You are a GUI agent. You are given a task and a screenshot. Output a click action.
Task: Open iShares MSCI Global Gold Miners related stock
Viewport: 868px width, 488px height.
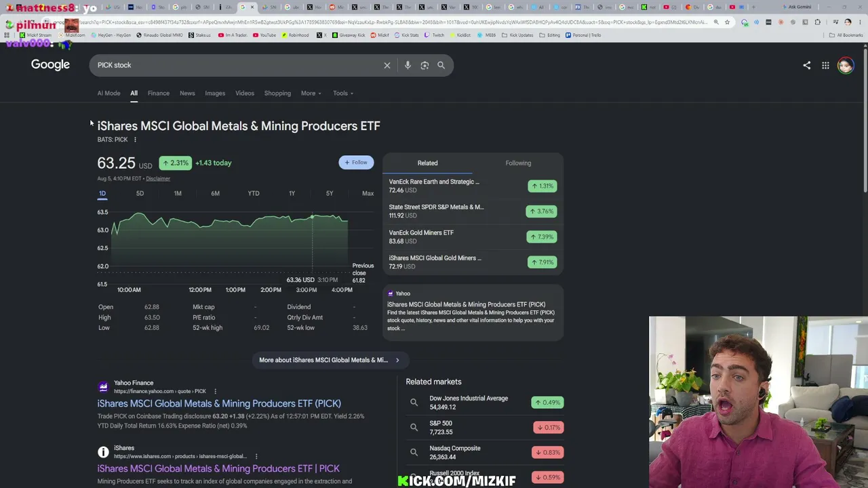pos(473,262)
